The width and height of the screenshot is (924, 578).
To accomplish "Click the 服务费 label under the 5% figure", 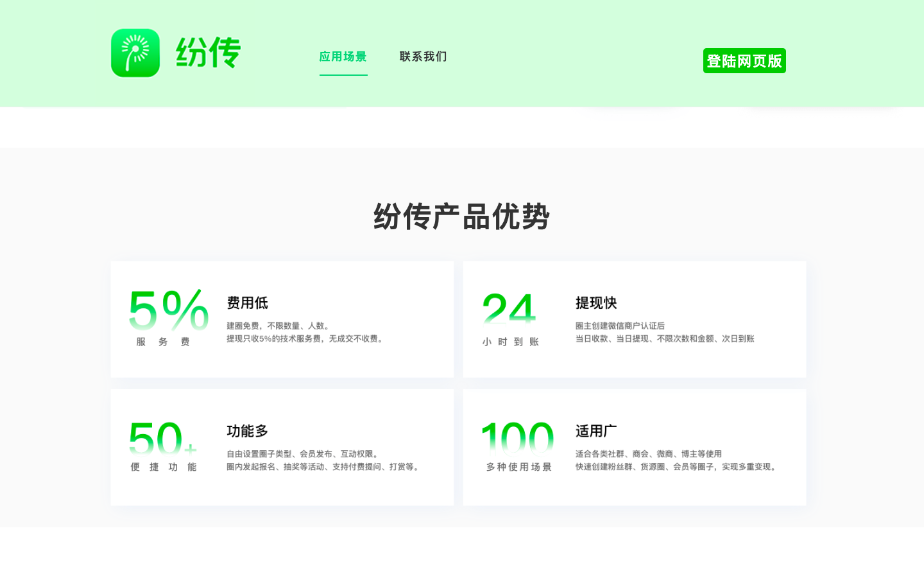I will point(162,342).
